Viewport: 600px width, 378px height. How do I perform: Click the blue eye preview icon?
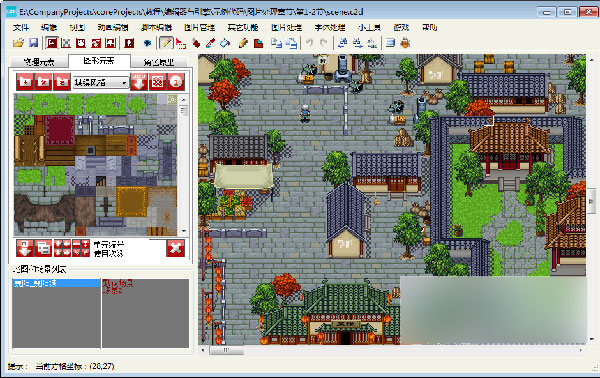148,43
